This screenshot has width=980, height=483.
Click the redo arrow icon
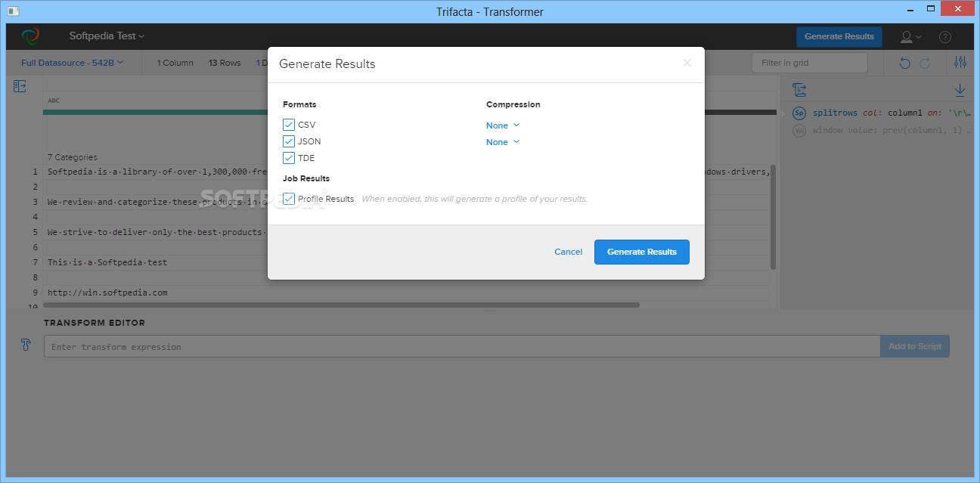(925, 63)
